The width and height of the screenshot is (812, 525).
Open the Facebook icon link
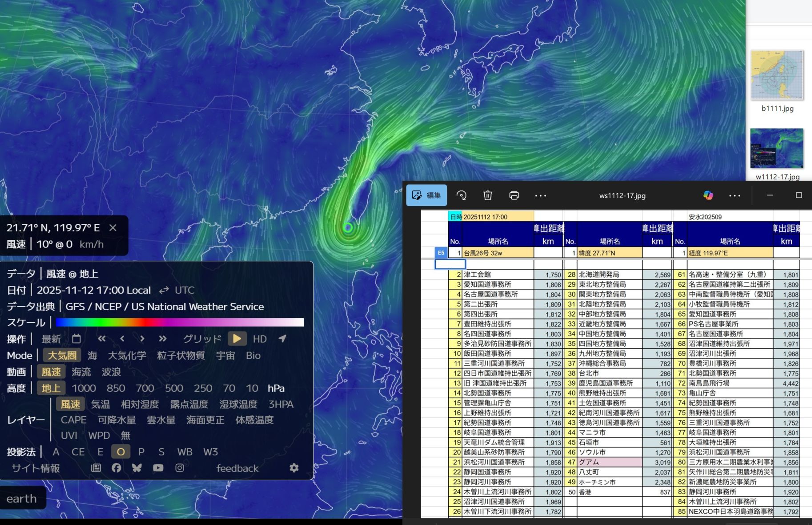click(x=117, y=468)
